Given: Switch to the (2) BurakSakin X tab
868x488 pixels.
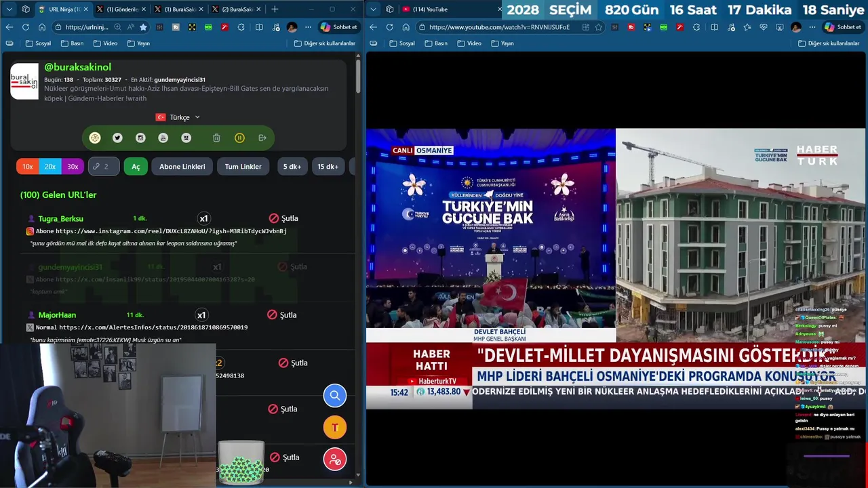Looking at the screenshot, I should click(x=235, y=9).
